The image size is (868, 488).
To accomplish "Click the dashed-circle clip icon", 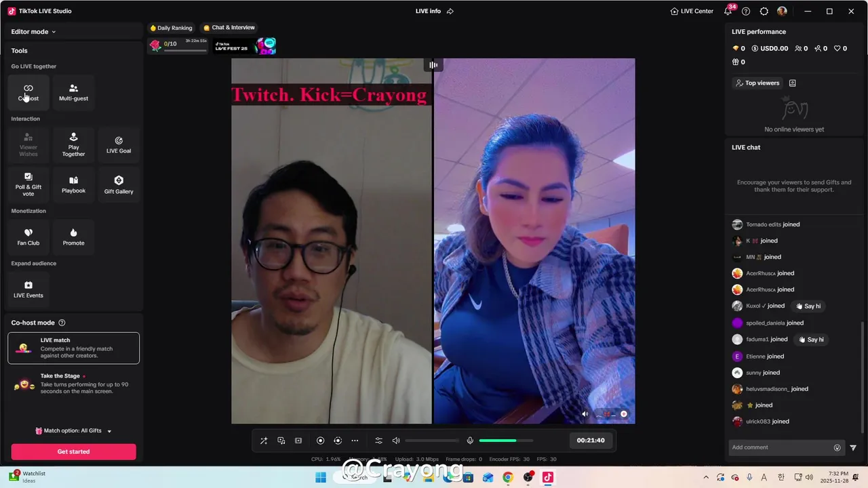I will (x=338, y=441).
